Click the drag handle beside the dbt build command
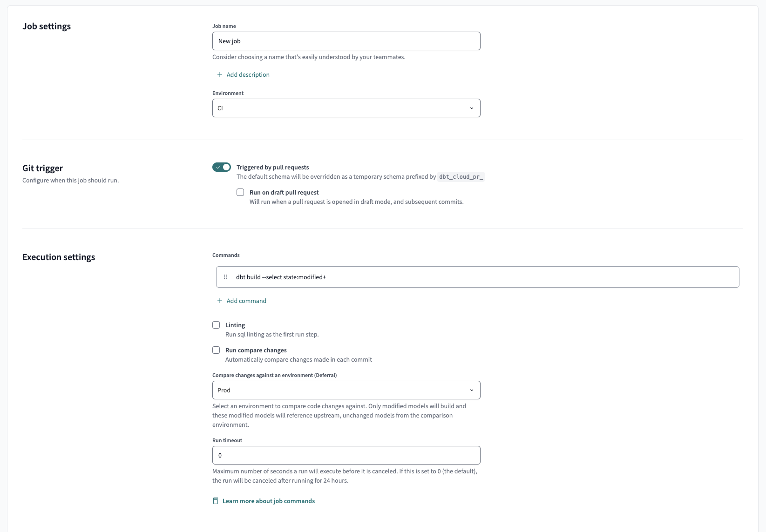The image size is (766, 532). pyautogui.click(x=225, y=277)
